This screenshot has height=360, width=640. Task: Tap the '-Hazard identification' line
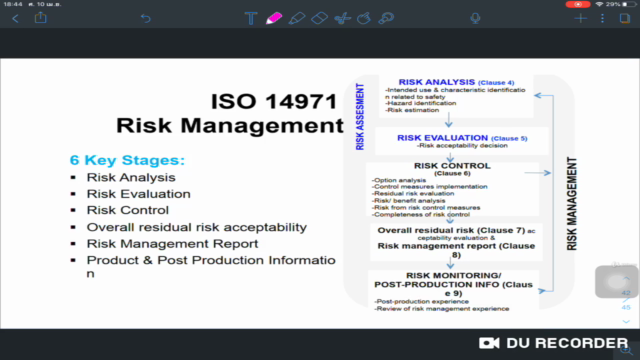point(420,103)
